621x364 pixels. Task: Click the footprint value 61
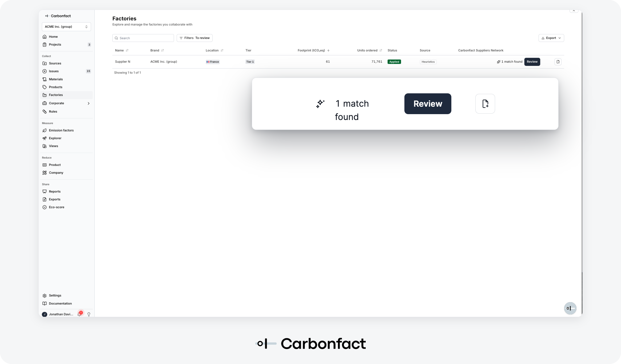click(328, 62)
